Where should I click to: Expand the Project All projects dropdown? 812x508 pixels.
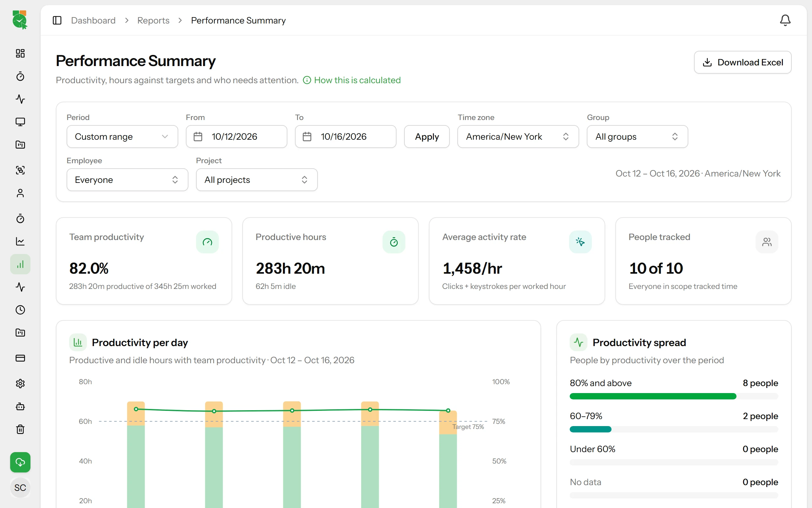257,180
